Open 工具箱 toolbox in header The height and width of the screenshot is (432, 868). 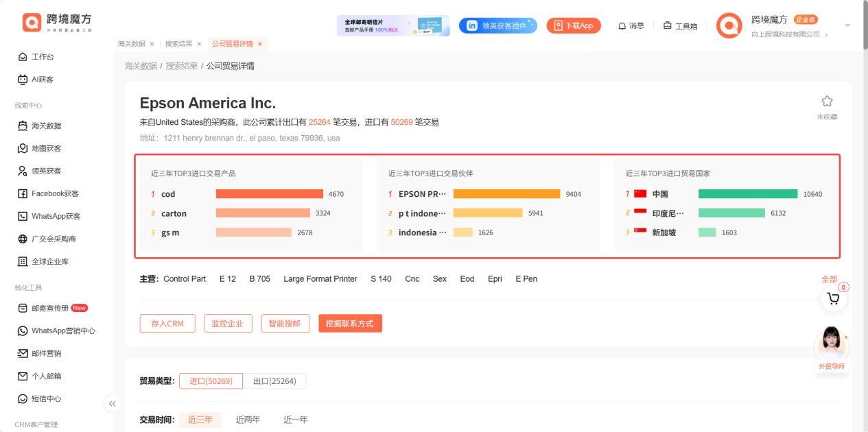pyautogui.click(x=680, y=26)
